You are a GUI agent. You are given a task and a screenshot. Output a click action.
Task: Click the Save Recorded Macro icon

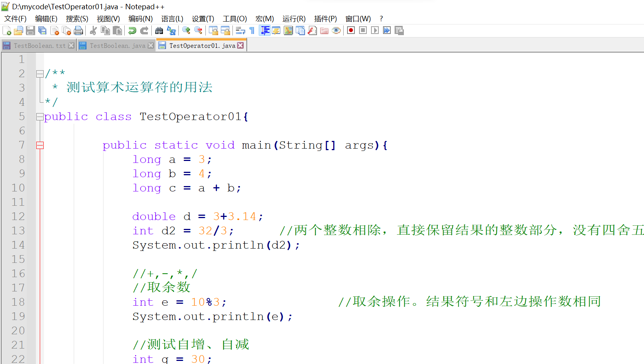pos(399,30)
